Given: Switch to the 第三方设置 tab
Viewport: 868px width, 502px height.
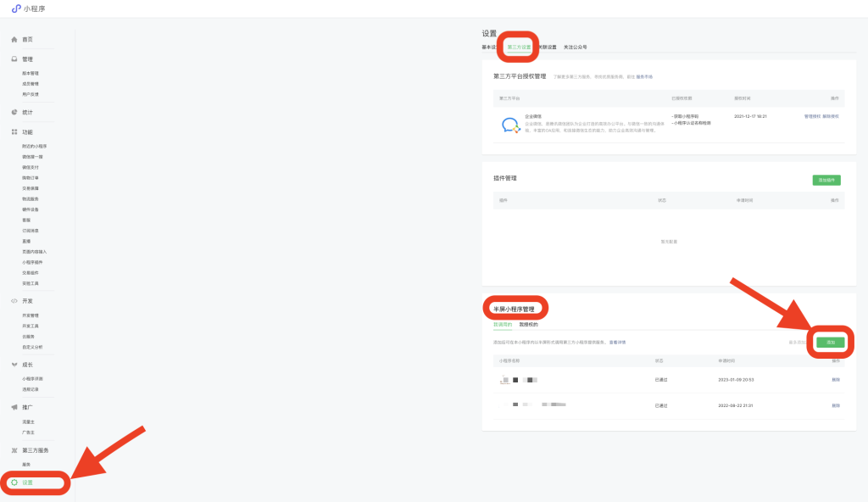Looking at the screenshot, I should (519, 47).
